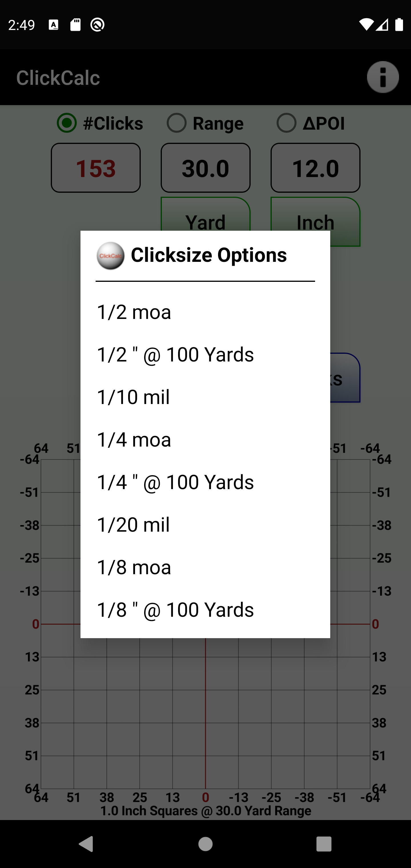Select the Range radio button
Viewport: 411px width, 868px height.
pos(205,123)
